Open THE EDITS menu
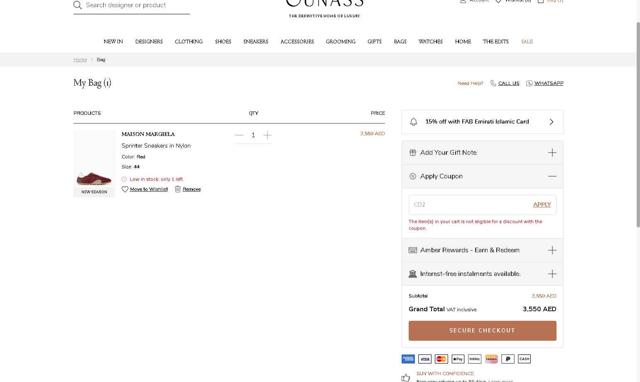The width and height of the screenshot is (640, 382). pyautogui.click(x=496, y=42)
